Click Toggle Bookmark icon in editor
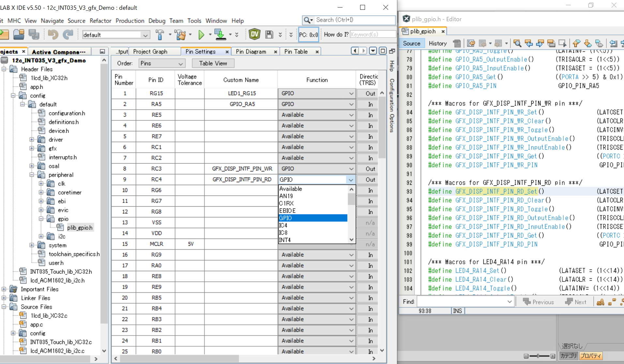This screenshot has height=364, width=624. coord(599,43)
